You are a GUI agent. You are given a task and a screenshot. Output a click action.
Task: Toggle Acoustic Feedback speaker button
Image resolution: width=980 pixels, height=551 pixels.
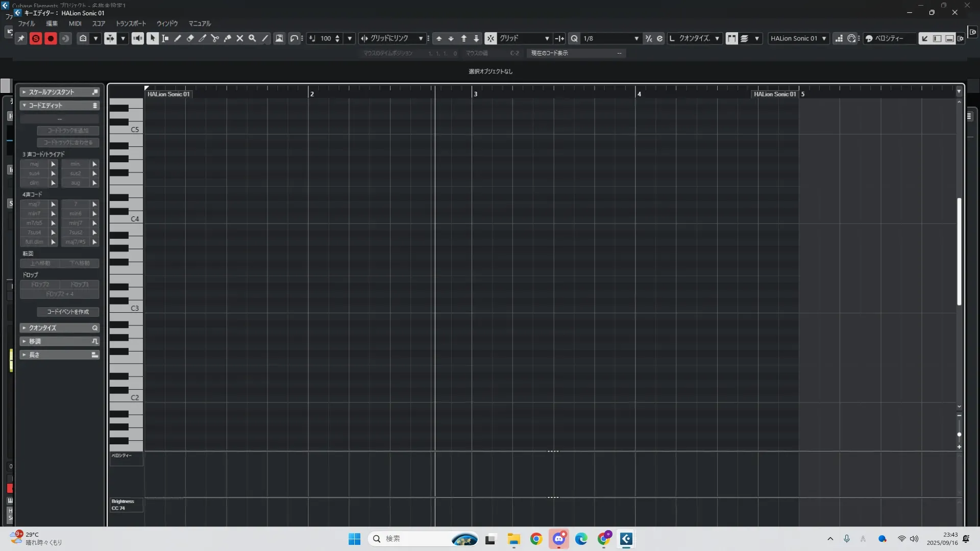pos(138,38)
